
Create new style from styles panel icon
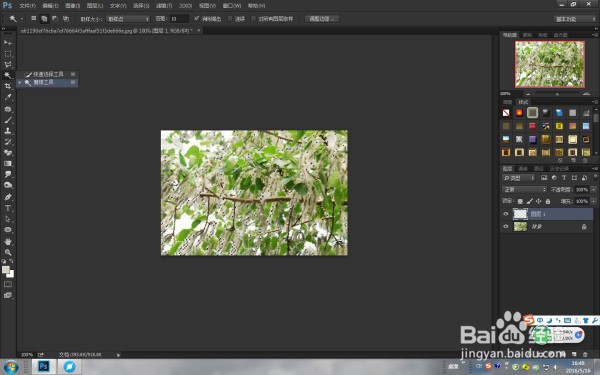[x=573, y=160]
